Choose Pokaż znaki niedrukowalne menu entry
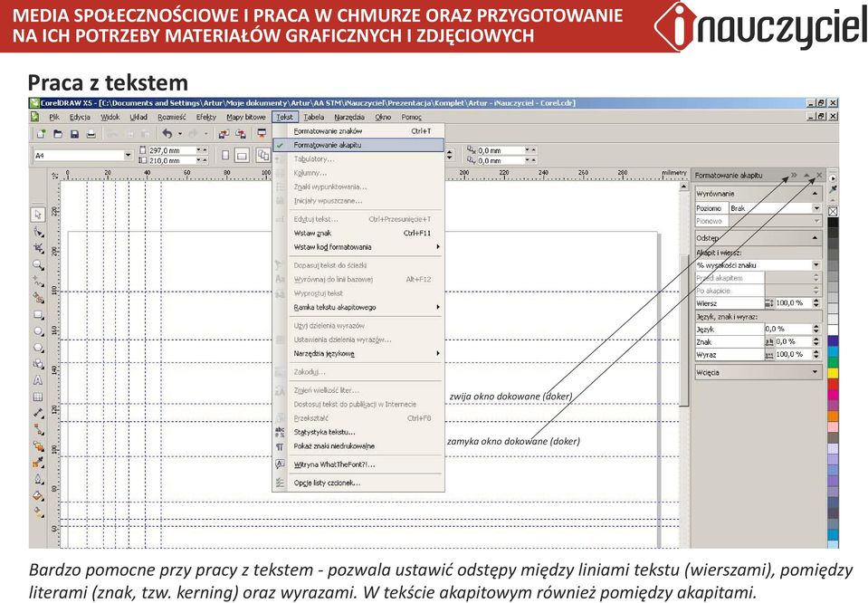Screen dimensions: 868x603 358,445
